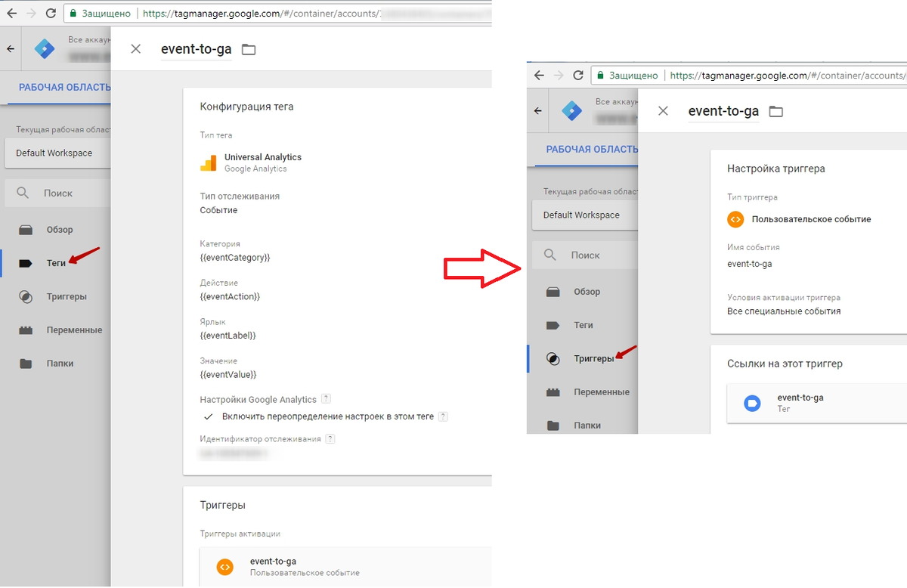Click search magnifier icon in trigger settings screenshot
907x588 pixels.
551,255
